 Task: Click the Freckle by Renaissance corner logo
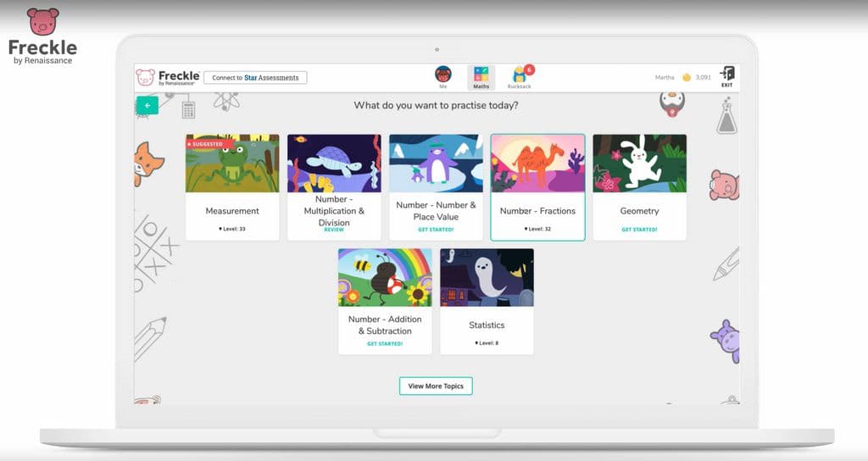coord(42,36)
